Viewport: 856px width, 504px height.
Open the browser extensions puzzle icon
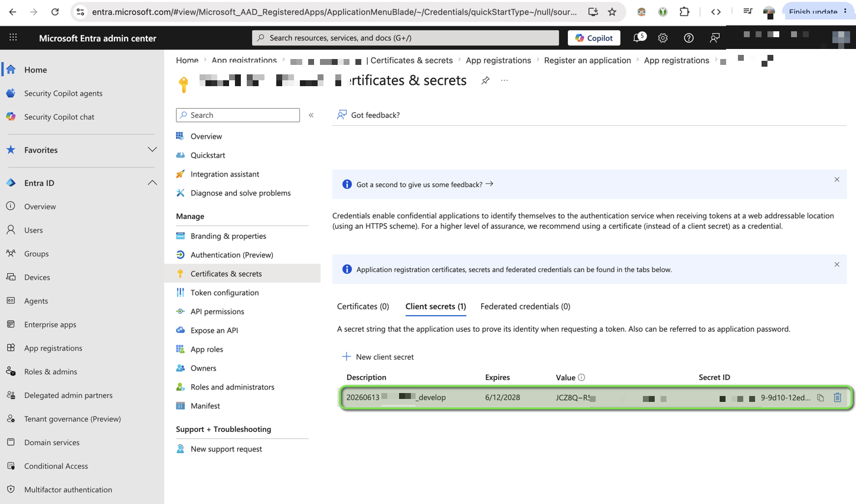coord(684,12)
